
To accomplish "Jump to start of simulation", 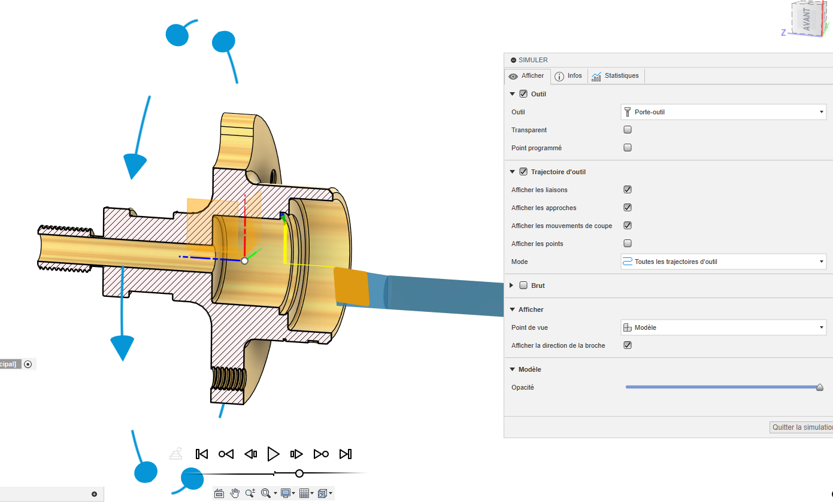I will click(202, 454).
